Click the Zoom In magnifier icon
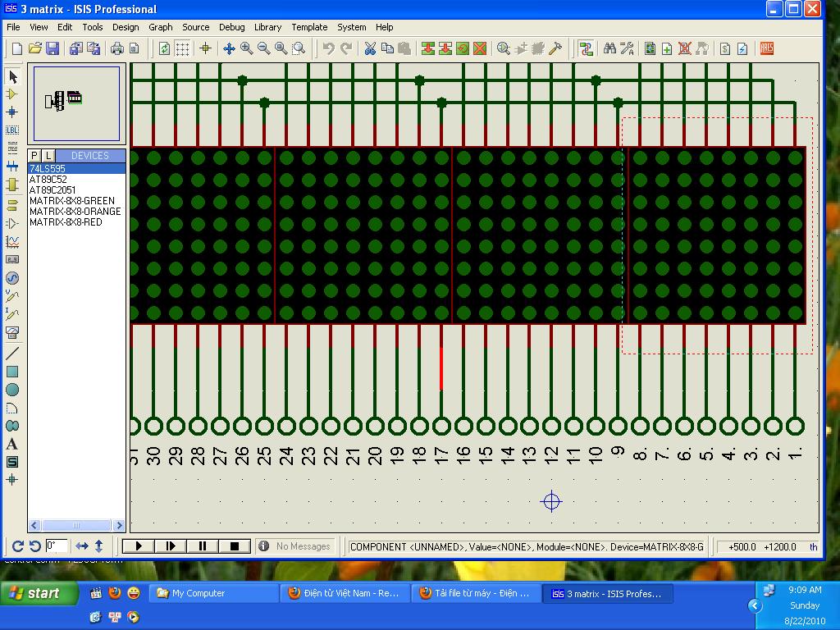Screen dimensions: 840x630 pos(246,49)
